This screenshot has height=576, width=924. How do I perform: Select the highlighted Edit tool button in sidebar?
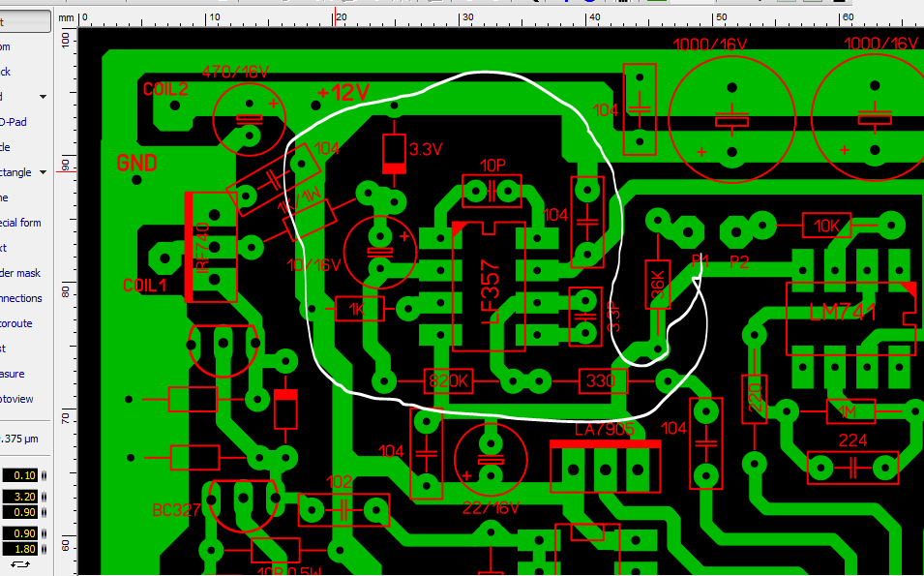coord(25,21)
